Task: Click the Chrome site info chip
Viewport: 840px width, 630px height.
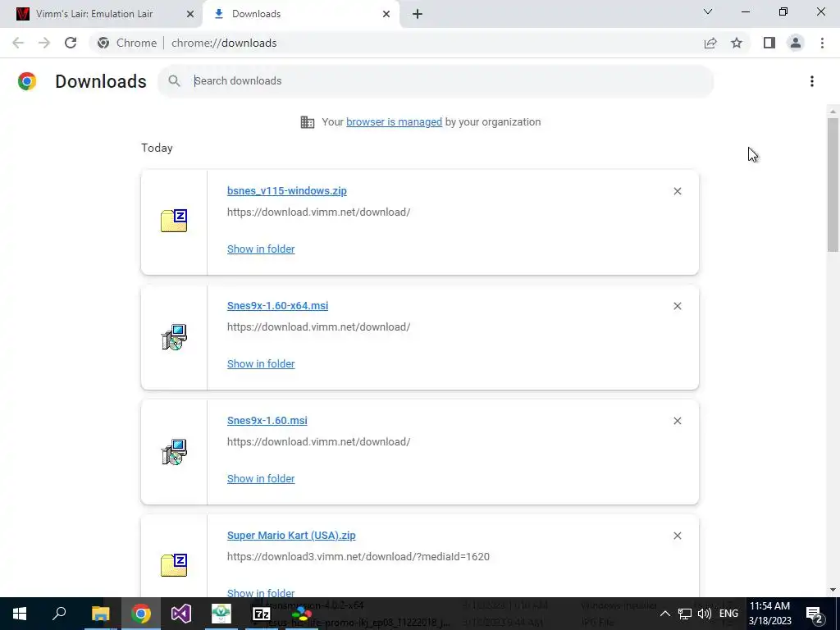Action: tap(127, 43)
